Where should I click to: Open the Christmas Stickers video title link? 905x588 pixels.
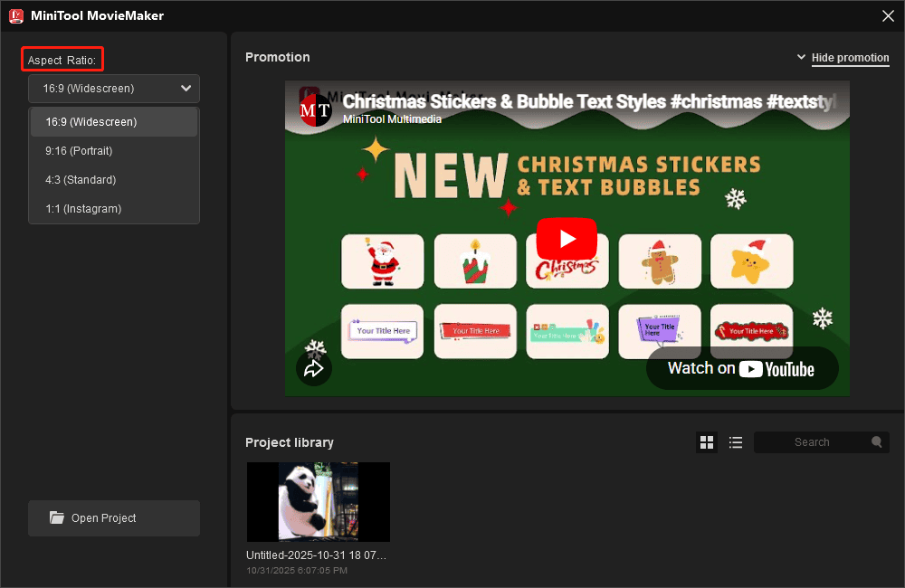click(589, 101)
